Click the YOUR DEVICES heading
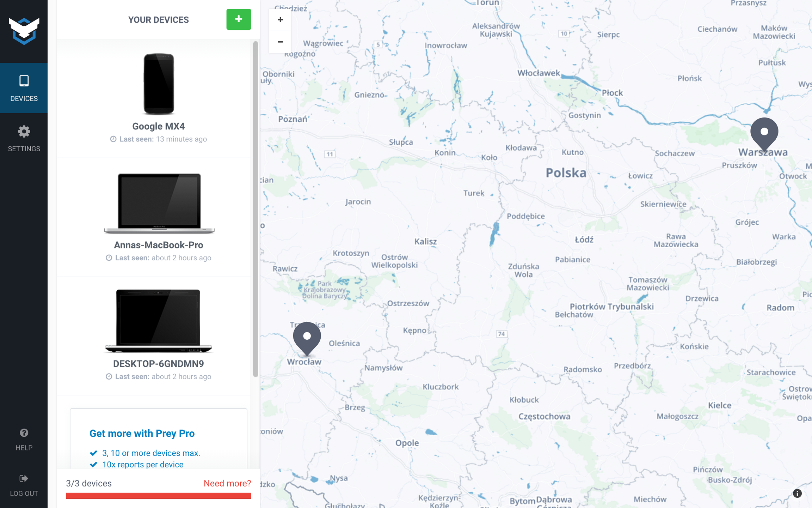The height and width of the screenshot is (508, 812). point(159,20)
